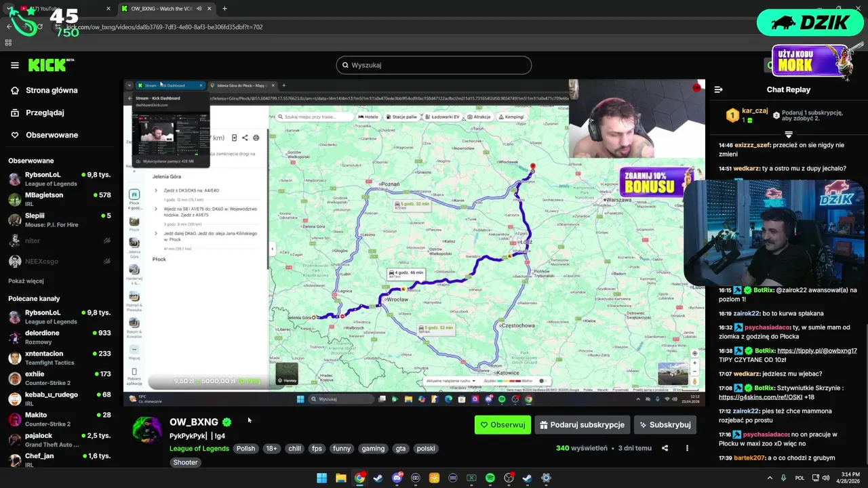Expand the Zjedź z DK3/DK5 route step
Screen dimensions: 868x488
pos(155,190)
